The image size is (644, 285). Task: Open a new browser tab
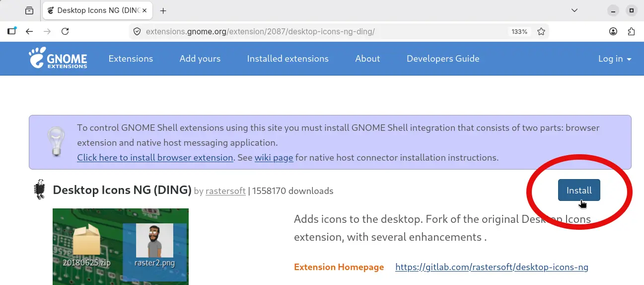coord(163,10)
